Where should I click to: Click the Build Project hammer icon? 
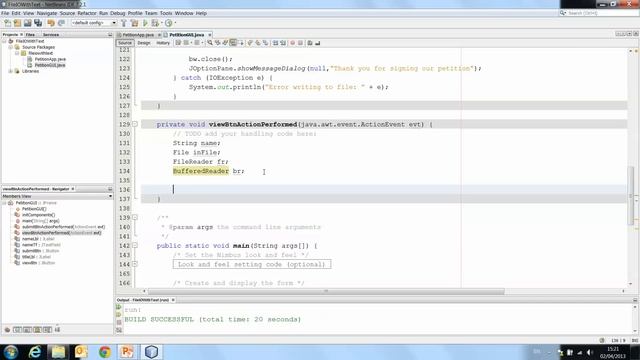click(x=124, y=23)
